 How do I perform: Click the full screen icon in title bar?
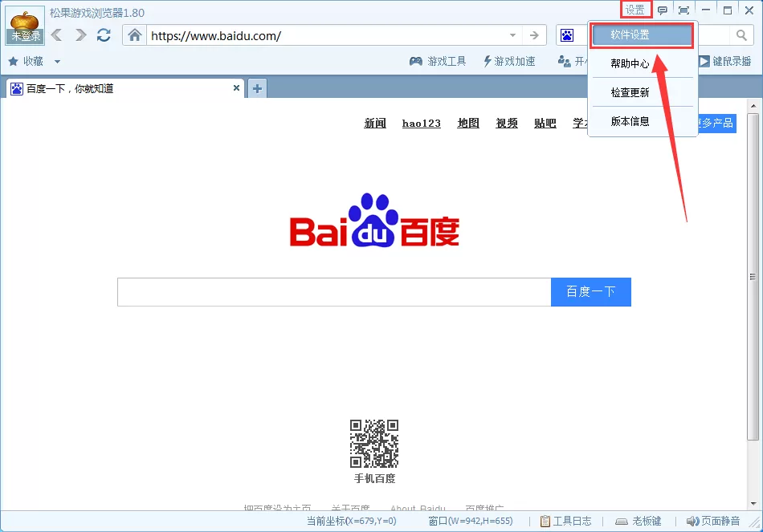(x=683, y=10)
